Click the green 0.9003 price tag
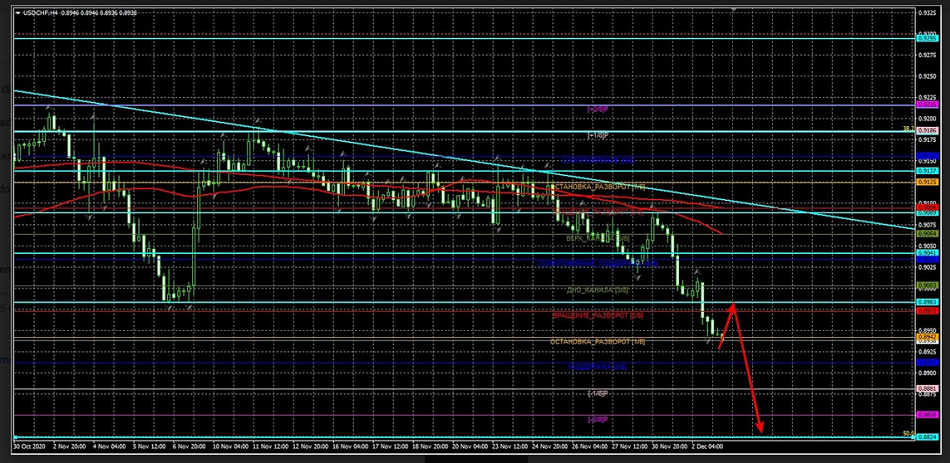The height and width of the screenshot is (463, 950). tap(927, 286)
